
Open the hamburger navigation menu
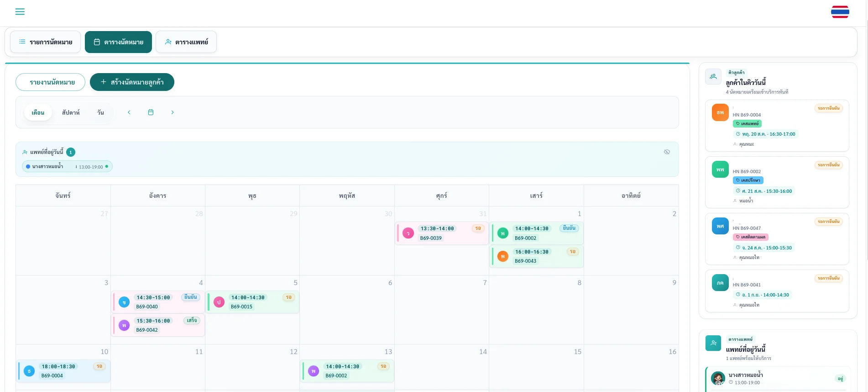[x=20, y=12]
